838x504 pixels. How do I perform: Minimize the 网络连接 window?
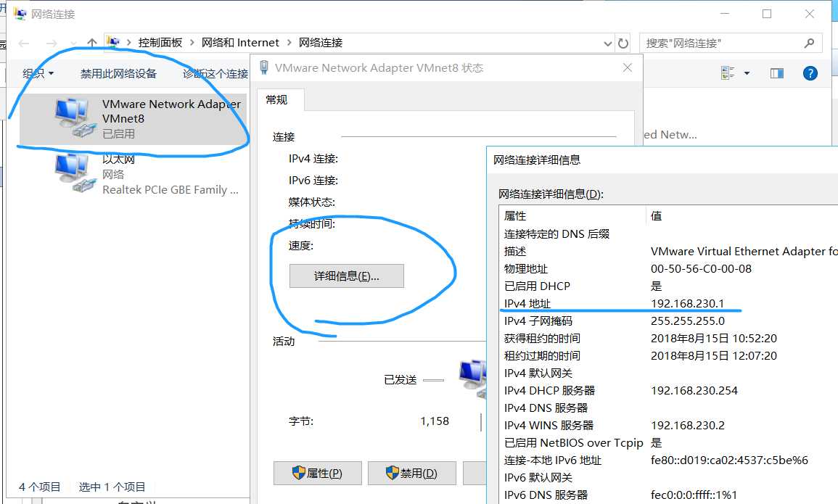(x=725, y=14)
